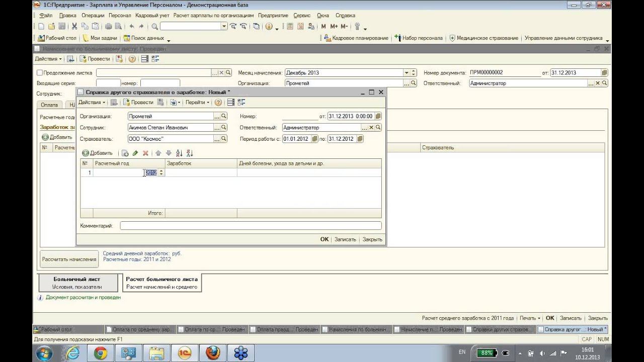Open the Перейти dropdown in the dialog
Image resolution: width=644 pixels, height=362 pixels.
pyautogui.click(x=197, y=102)
